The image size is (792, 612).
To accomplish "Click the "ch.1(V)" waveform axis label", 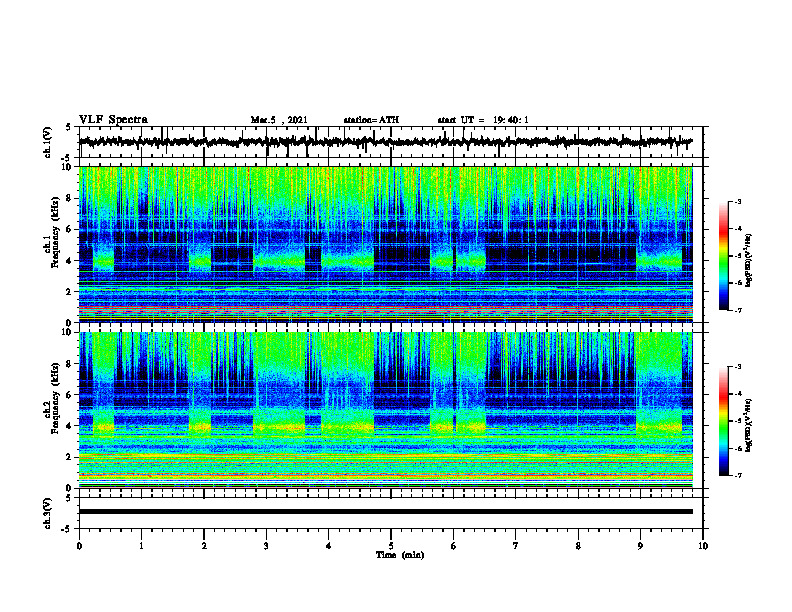I will pyautogui.click(x=47, y=142).
